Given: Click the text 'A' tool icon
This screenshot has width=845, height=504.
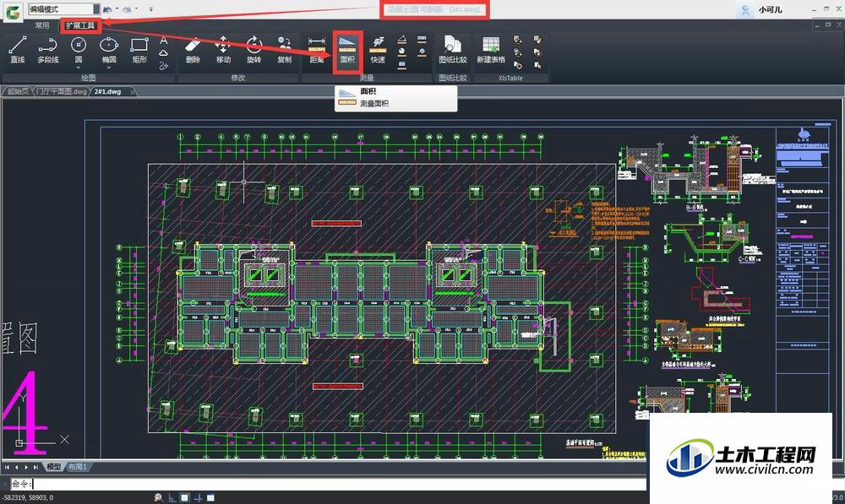Looking at the screenshot, I should pos(164,41).
